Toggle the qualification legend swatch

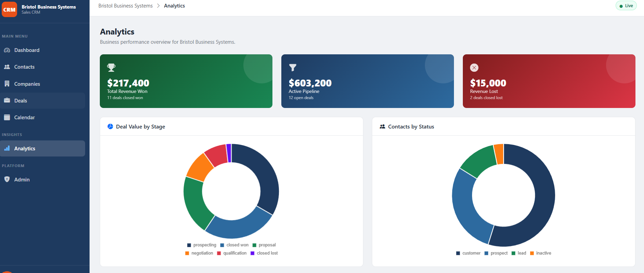[219, 253]
